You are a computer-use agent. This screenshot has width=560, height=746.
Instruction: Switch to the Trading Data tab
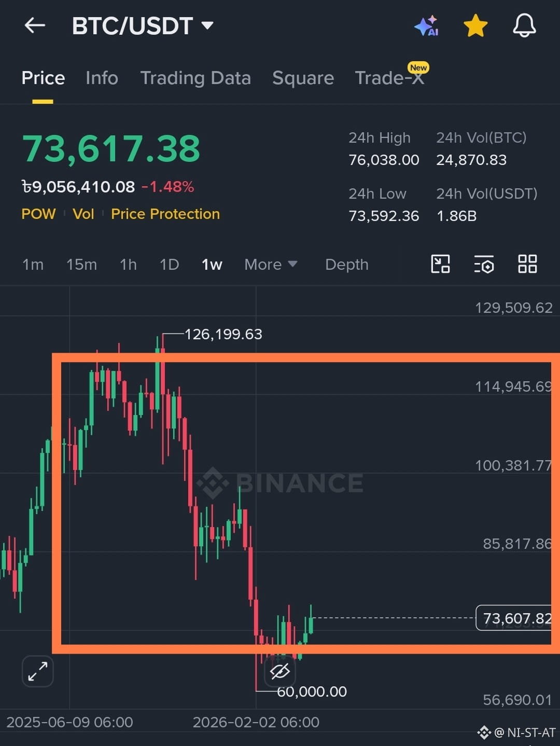[195, 78]
